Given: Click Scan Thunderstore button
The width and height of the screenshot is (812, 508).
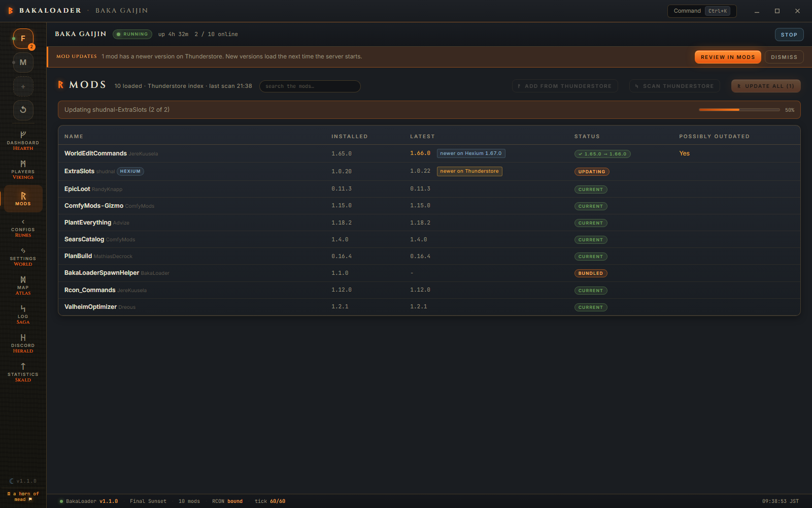Looking at the screenshot, I should (674, 86).
